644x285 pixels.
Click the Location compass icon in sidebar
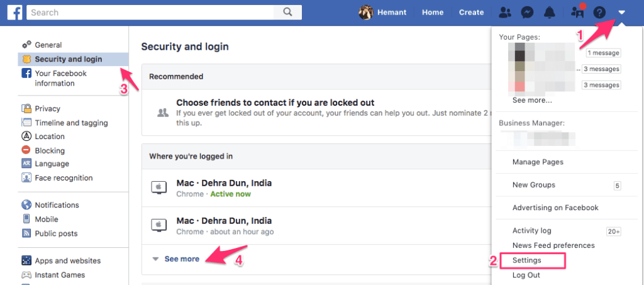26,137
